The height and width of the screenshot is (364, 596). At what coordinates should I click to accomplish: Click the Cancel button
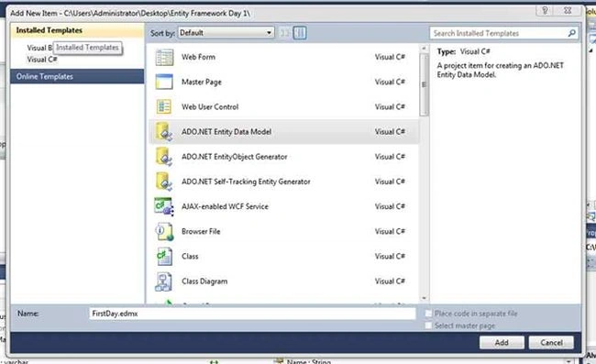[551, 343]
